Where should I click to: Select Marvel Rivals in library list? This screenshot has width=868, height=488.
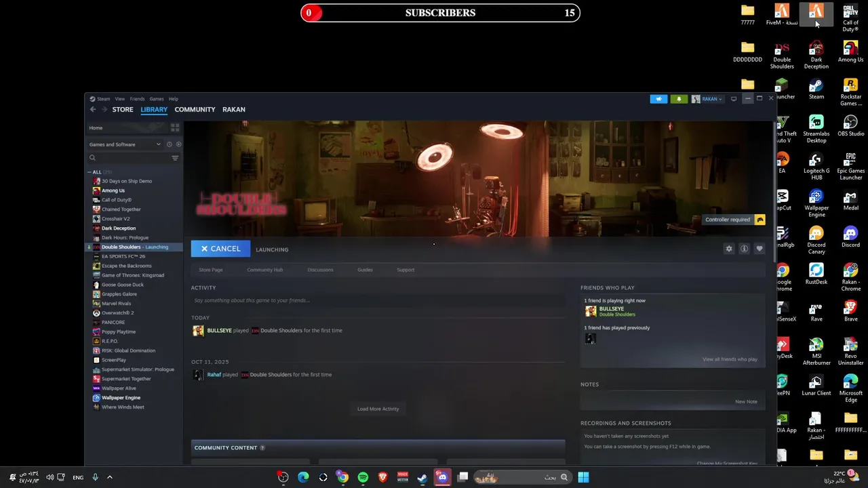(116, 304)
